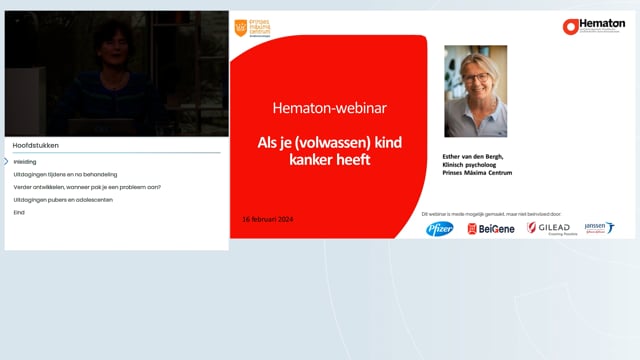The width and height of the screenshot is (640, 360).
Task: Click the name Esther van den Bergh
Action: click(x=473, y=156)
